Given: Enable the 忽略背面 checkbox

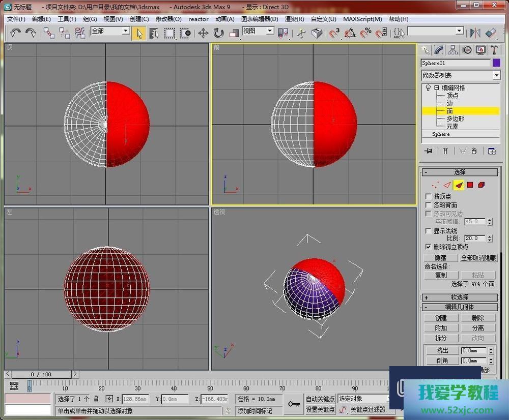Looking at the screenshot, I should click(428, 205).
